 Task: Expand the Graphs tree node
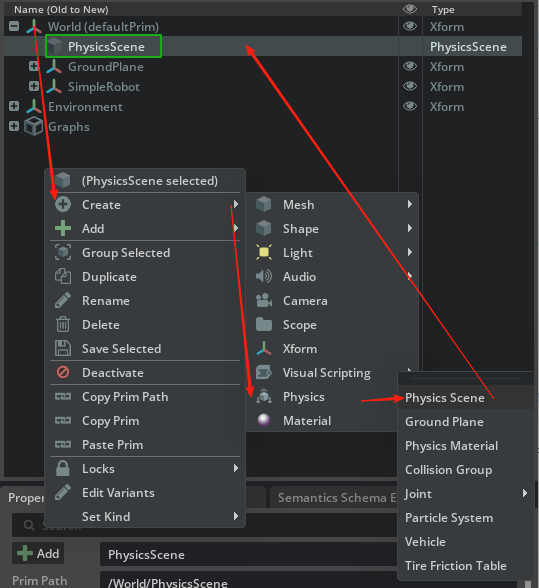coord(14,126)
